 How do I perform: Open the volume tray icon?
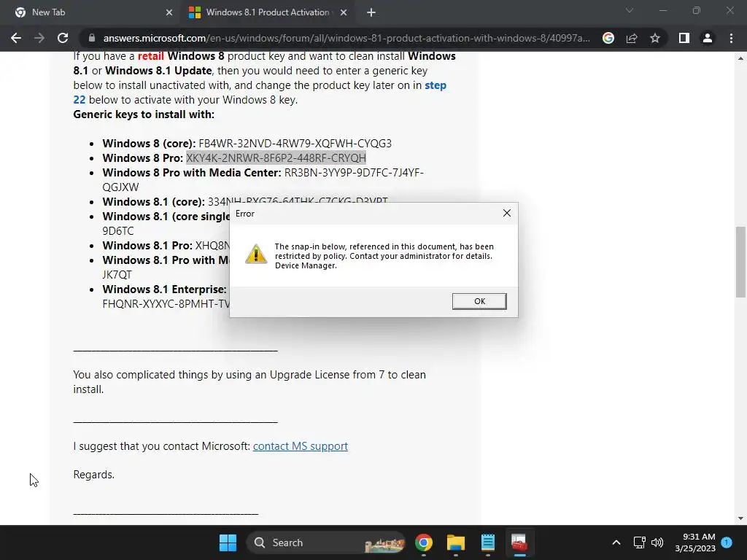click(657, 542)
